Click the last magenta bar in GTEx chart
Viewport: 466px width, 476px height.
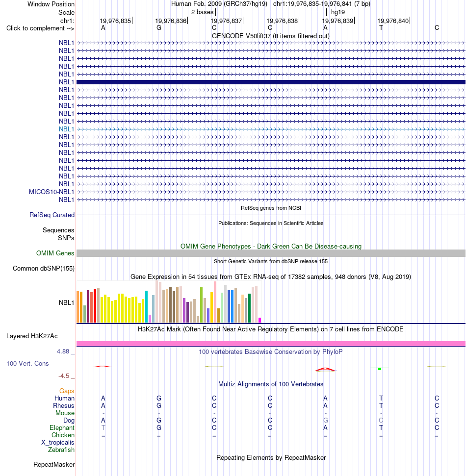[259, 320]
